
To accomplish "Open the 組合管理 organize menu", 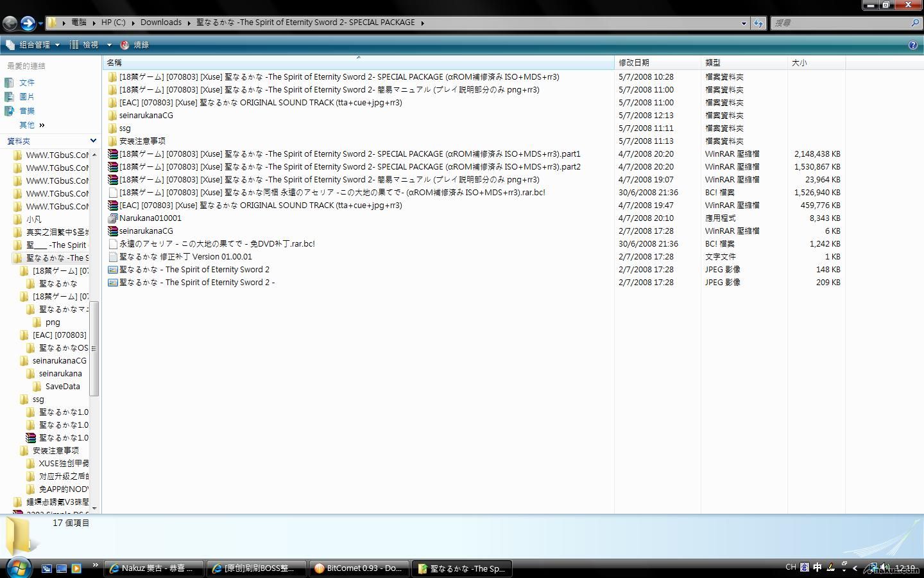I will tap(33, 45).
